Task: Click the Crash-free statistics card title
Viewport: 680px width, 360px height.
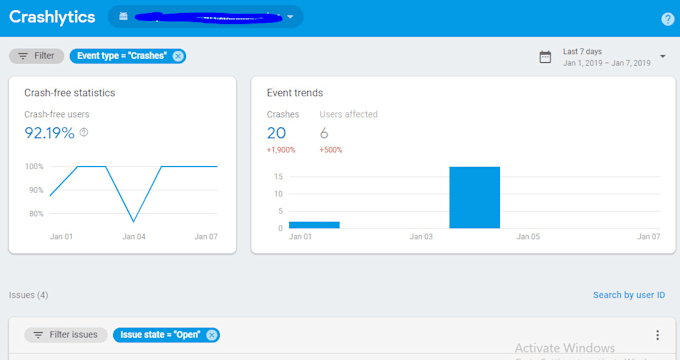Action: pos(69,93)
